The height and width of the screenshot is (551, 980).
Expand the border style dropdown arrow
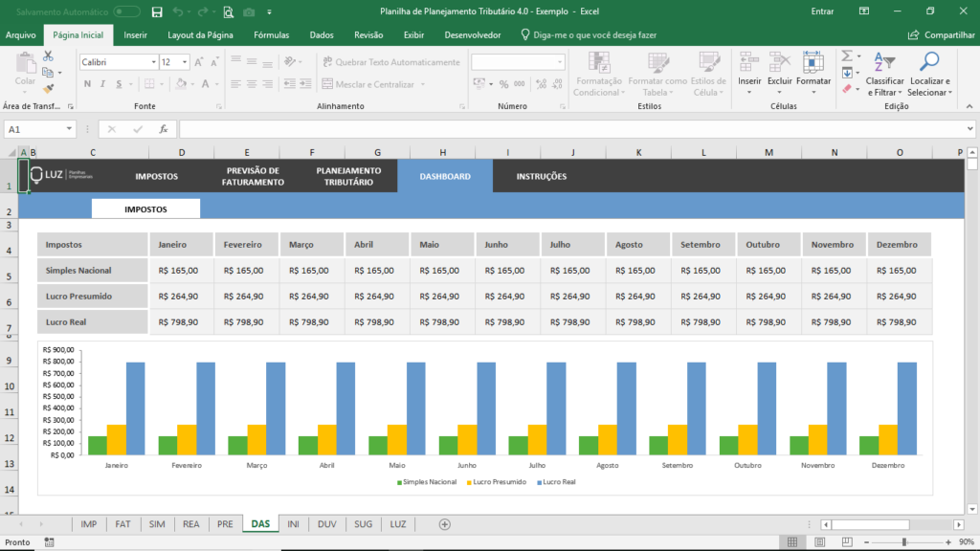163,84
